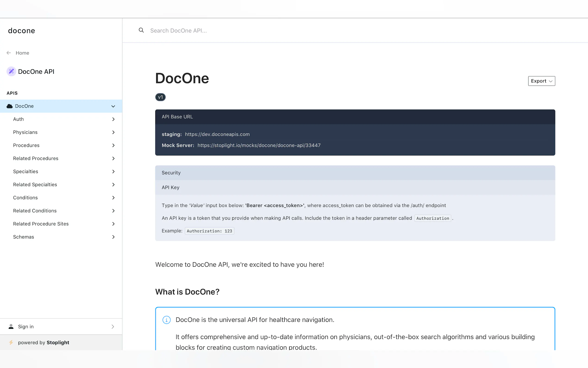Image resolution: width=588 pixels, height=368 pixels.
Task: Click the search magnifier icon
Action: point(141,30)
